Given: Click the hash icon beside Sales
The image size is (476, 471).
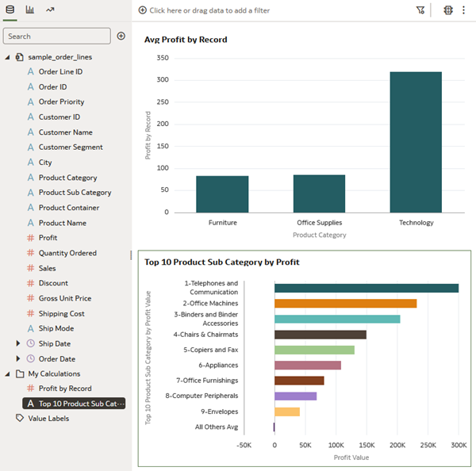Looking at the screenshot, I should click(x=31, y=268).
